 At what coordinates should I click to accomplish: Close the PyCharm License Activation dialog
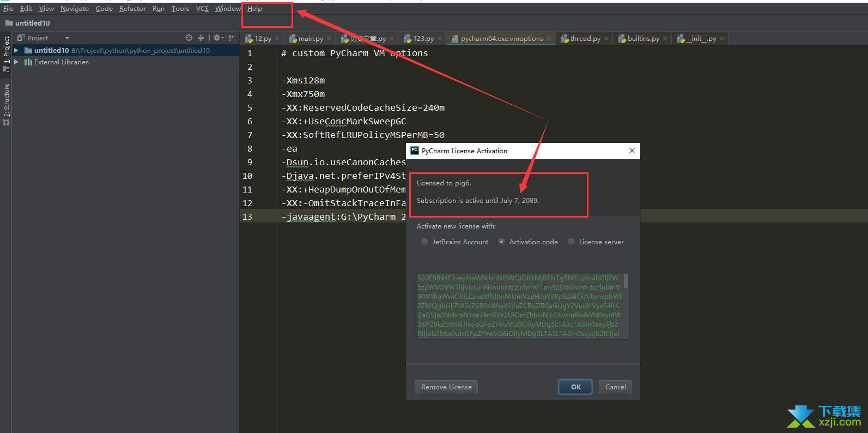point(632,151)
